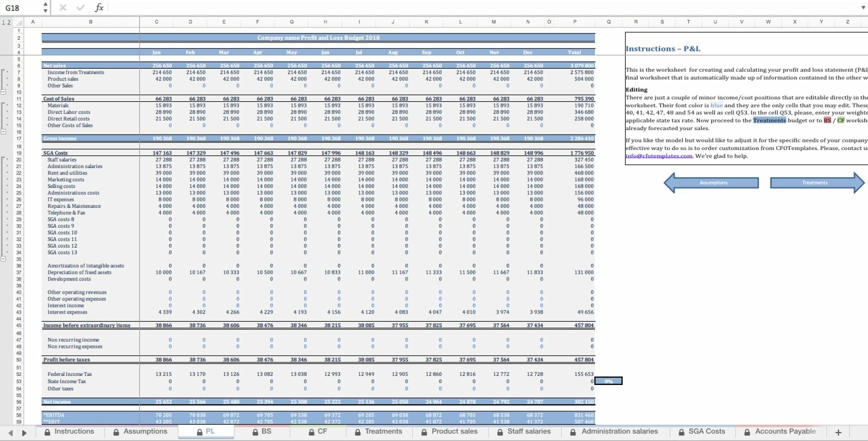Screen dimensions: 868x441
Task: Select row header 45
Action: coord(19,325)
